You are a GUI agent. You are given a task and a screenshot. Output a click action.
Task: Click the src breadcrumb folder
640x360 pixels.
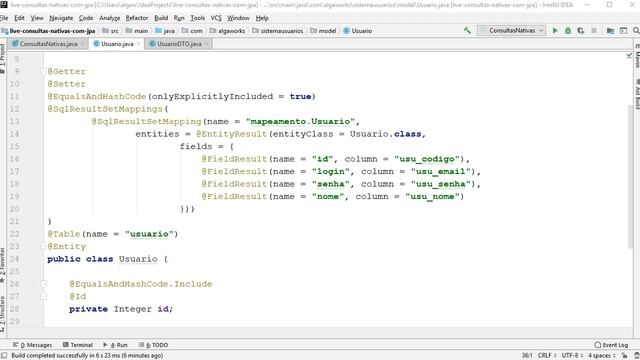[110, 31]
